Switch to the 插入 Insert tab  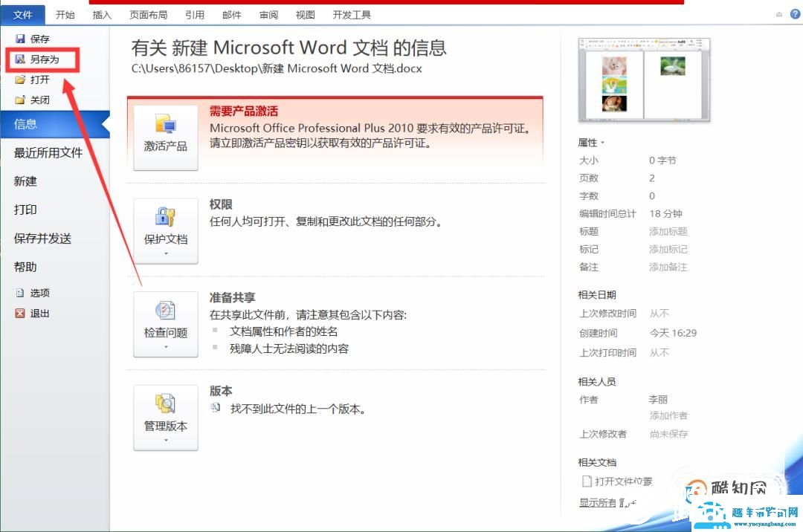(x=102, y=15)
